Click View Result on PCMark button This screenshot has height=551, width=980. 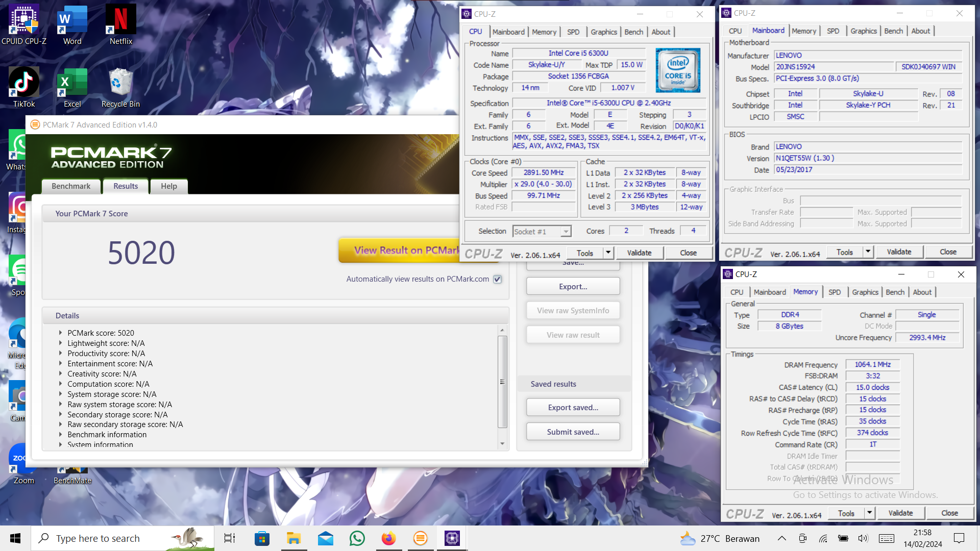coord(399,250)
